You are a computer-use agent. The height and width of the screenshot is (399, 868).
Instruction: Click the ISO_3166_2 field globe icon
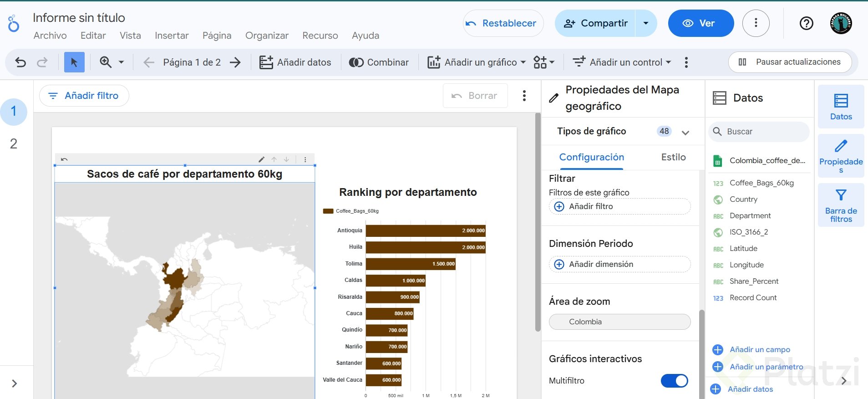tap(718, 232)
